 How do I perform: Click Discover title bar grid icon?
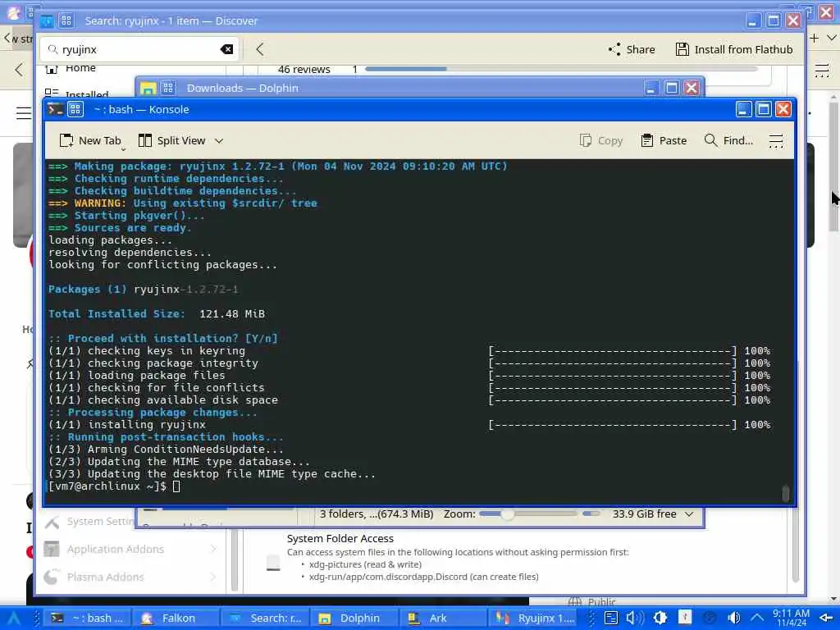click(66, 21)
